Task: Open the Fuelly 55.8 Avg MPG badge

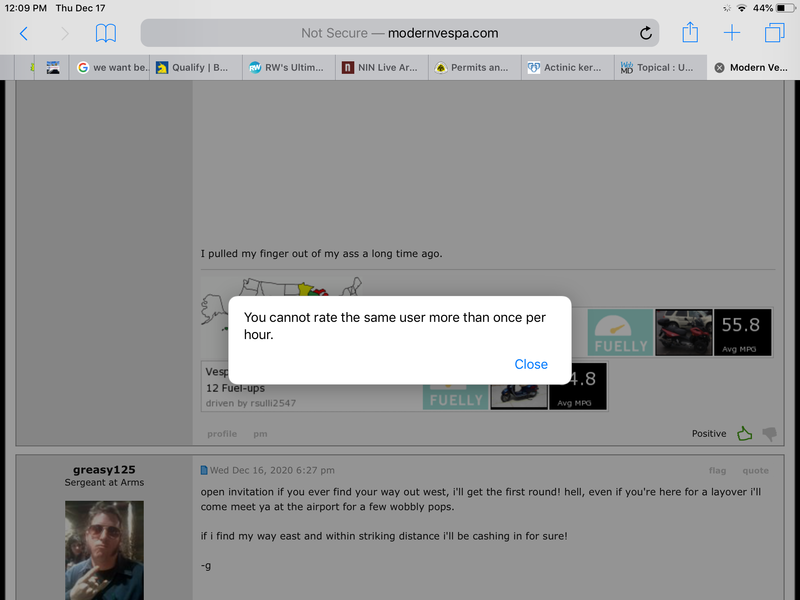Action: coord(680,332)
